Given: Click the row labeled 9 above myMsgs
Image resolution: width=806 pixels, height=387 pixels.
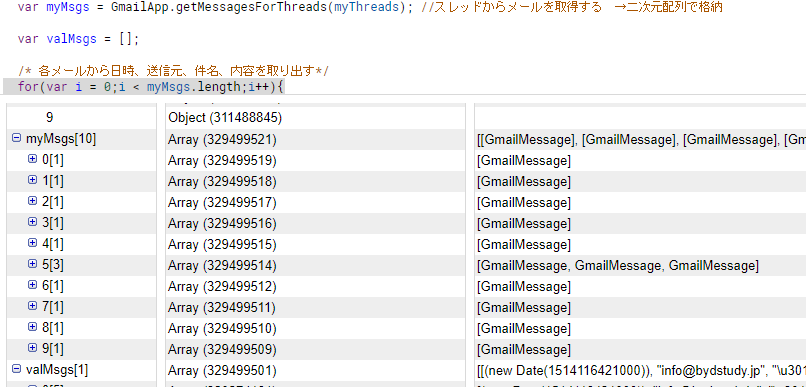Looking at the screenshot, I should tap(49, 118).
